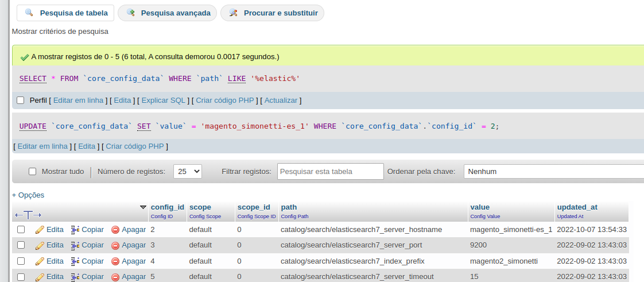Click red Apagar icon for config_id 3
This screenshot has height=282, width=644.
click(115, 245)
